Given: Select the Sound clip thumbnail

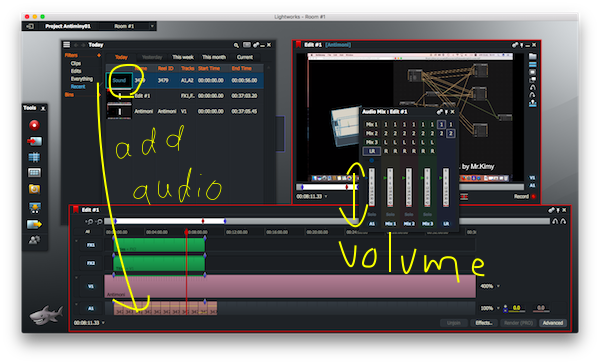Looking at the screenshot, I should [x=119, y=80].
